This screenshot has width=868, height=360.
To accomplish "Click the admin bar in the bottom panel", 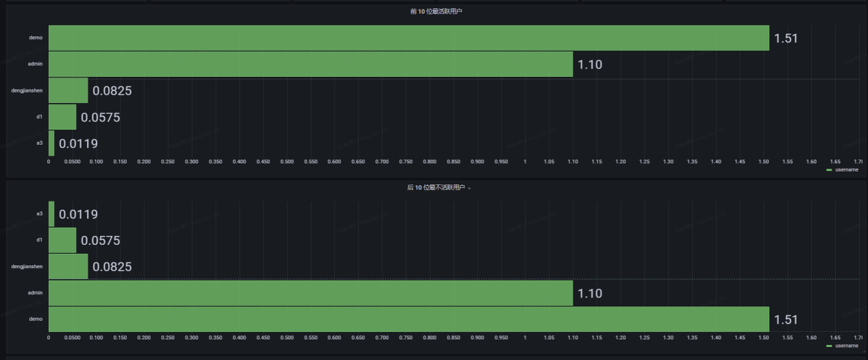I will coord(310,293).
